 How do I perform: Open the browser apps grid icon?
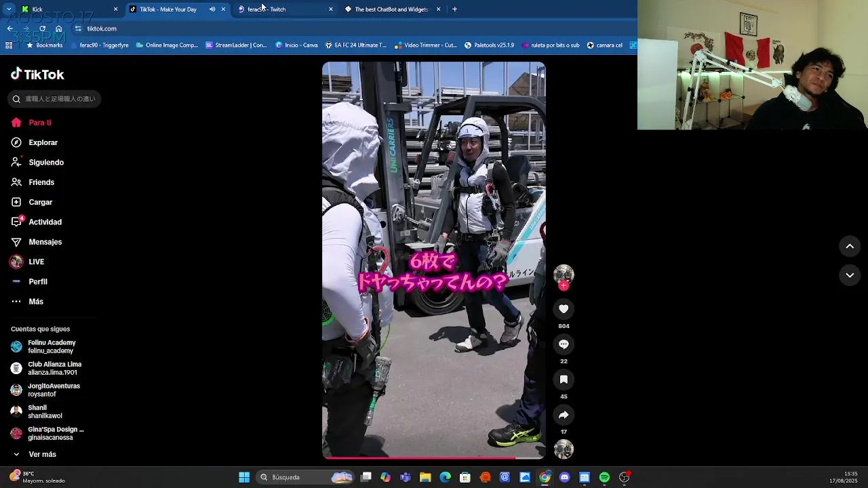click(9, 45)
